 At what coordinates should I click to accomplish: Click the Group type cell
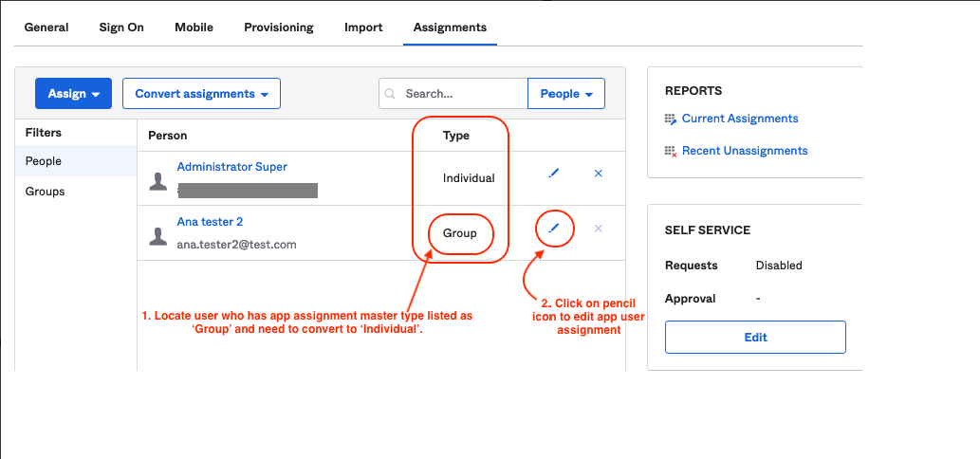[460, 233]
